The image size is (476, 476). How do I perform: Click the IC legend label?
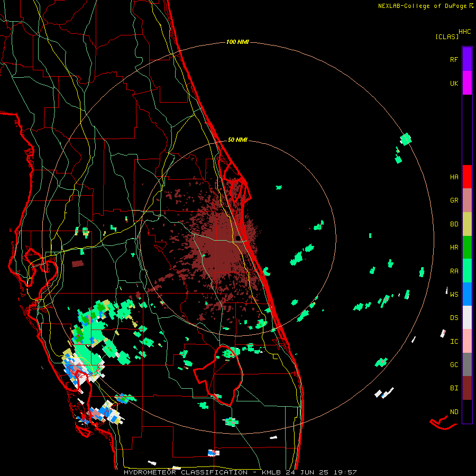pyautogui.click(x=454, y=342)
